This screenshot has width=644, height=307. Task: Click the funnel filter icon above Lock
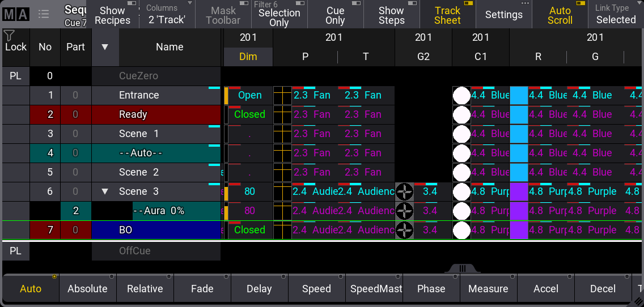[x=9, y=35]
